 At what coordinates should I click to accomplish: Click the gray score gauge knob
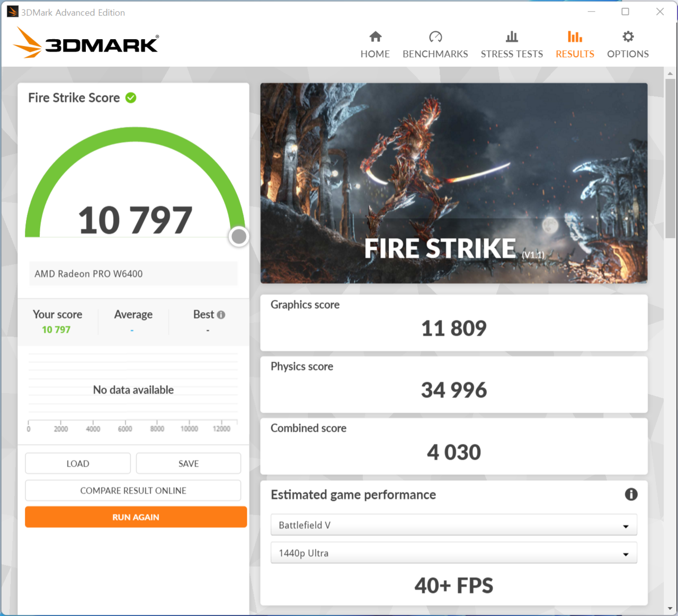click(x=239, y=236)
